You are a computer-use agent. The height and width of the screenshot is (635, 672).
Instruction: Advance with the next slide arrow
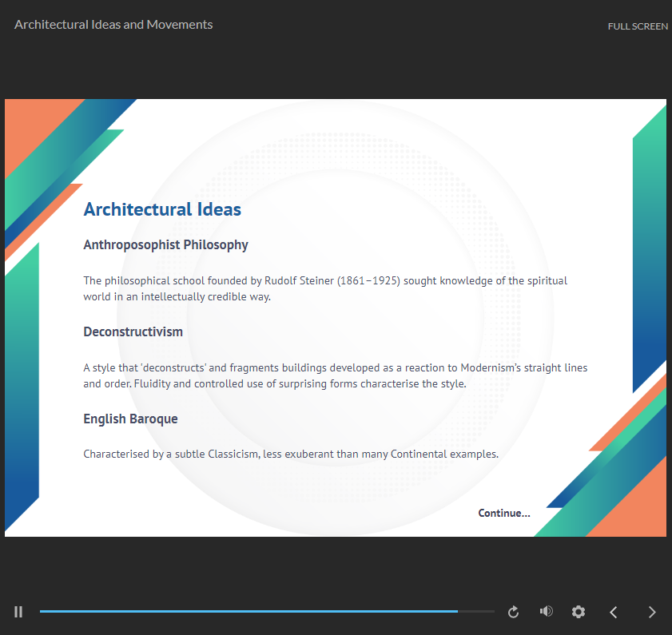651,612
